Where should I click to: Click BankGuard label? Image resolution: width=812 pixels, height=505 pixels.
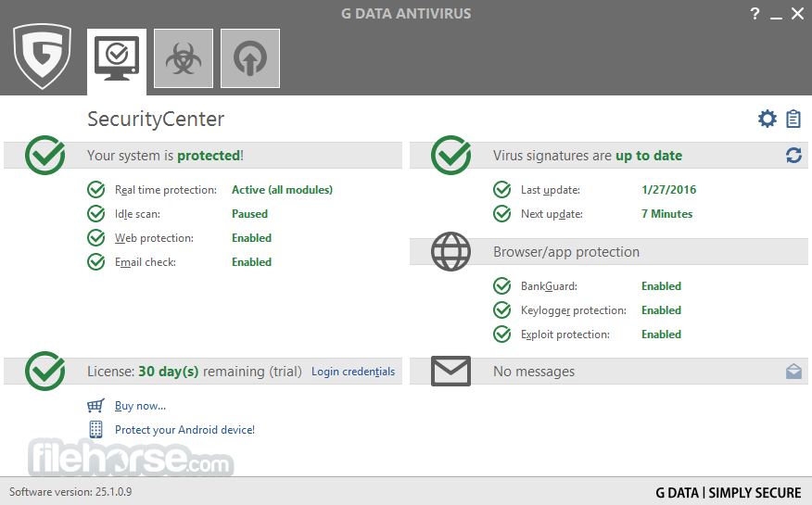(549, 286)
